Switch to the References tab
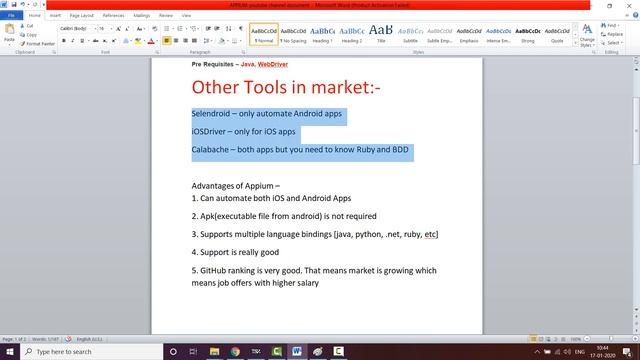The image size is (640, 360). tap(113, 15)
